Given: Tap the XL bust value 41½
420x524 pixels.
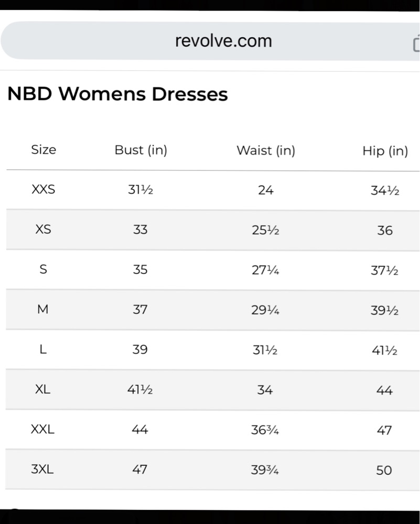Looking at the screenshot, I should pos(140,390).
